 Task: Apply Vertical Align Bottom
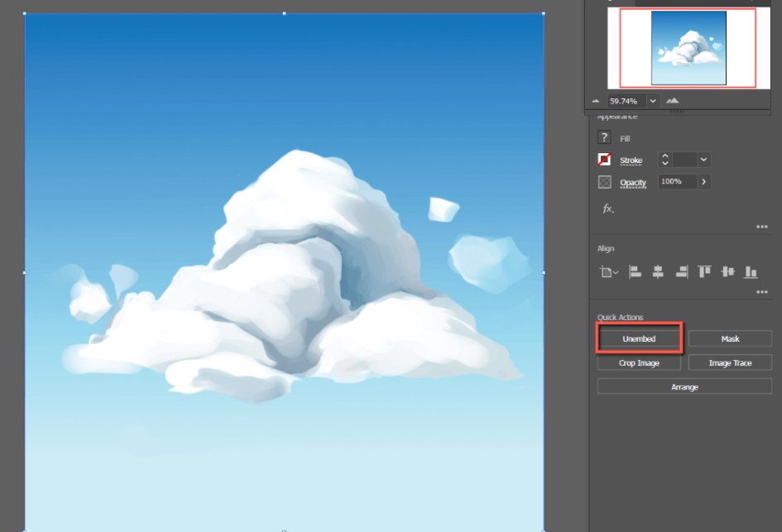[751, 271]
